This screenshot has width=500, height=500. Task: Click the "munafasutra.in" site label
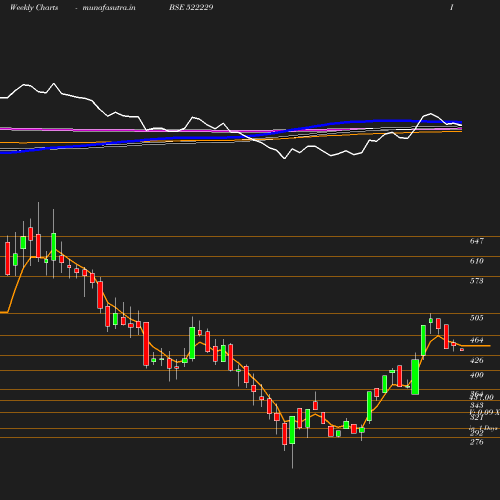(109, 7)
